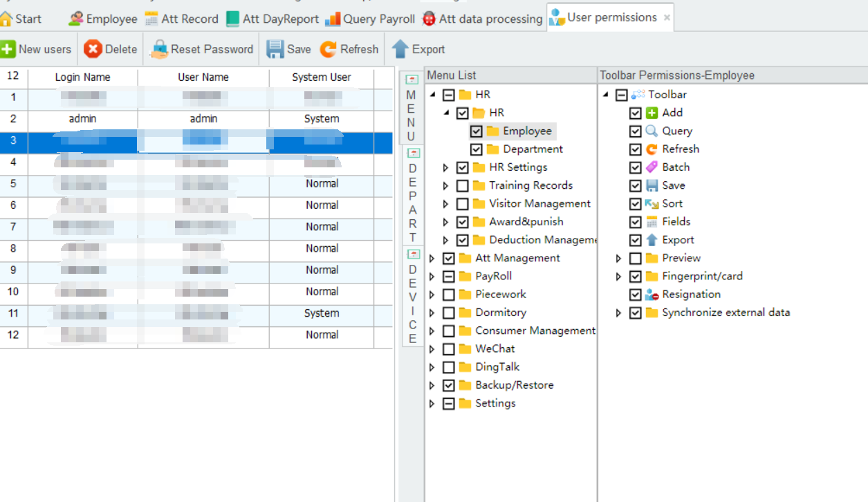Viewport: 868px width, 502px height.
Task: Click the Att DayReport green book icon
Action: [233, 19]
